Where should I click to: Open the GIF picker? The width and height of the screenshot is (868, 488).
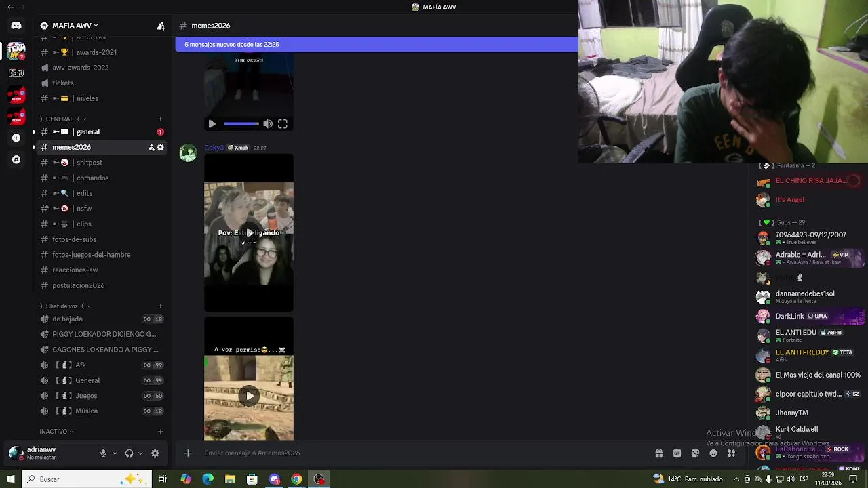pos(677,453)
